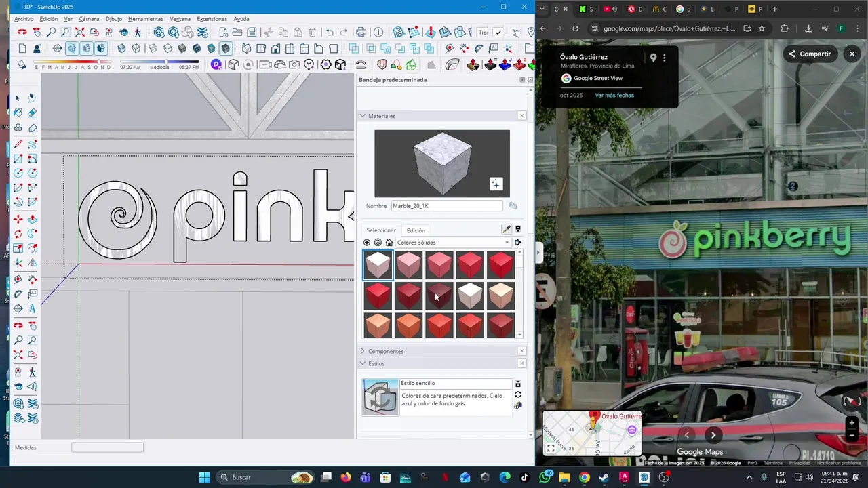Open the Herramientas menu

(x=146, y=19)
